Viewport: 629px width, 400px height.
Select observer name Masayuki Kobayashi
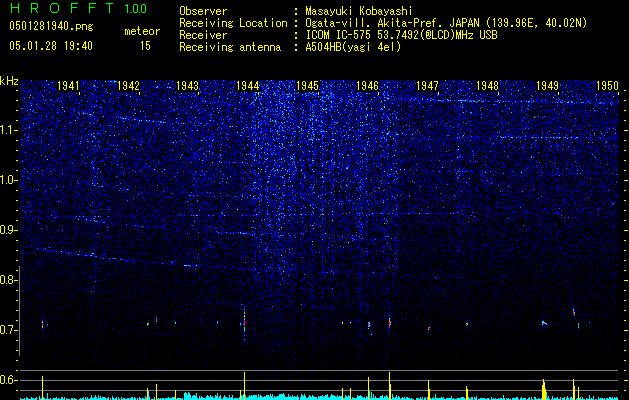(x=358, y=11)
